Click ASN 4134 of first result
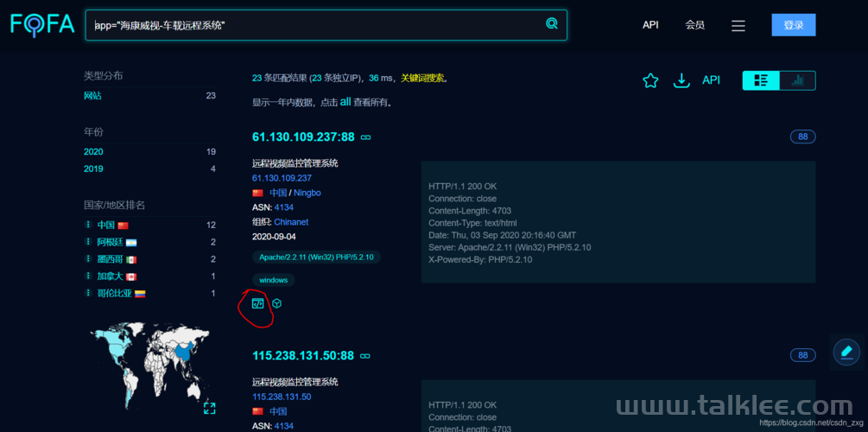This screenshot has height=432, width=868. coord(284,207)
